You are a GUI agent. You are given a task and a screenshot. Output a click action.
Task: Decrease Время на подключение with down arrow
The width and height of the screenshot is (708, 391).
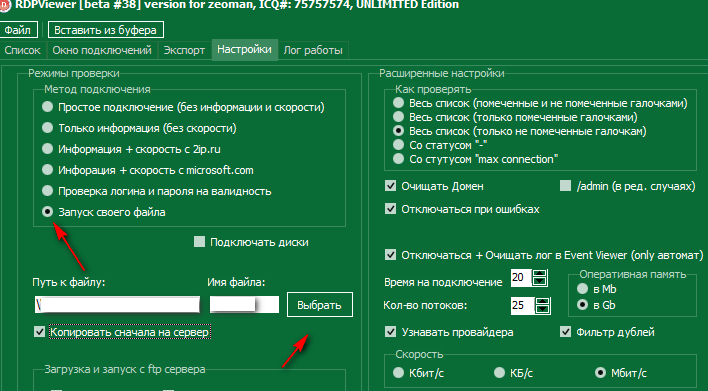[540, 282]
